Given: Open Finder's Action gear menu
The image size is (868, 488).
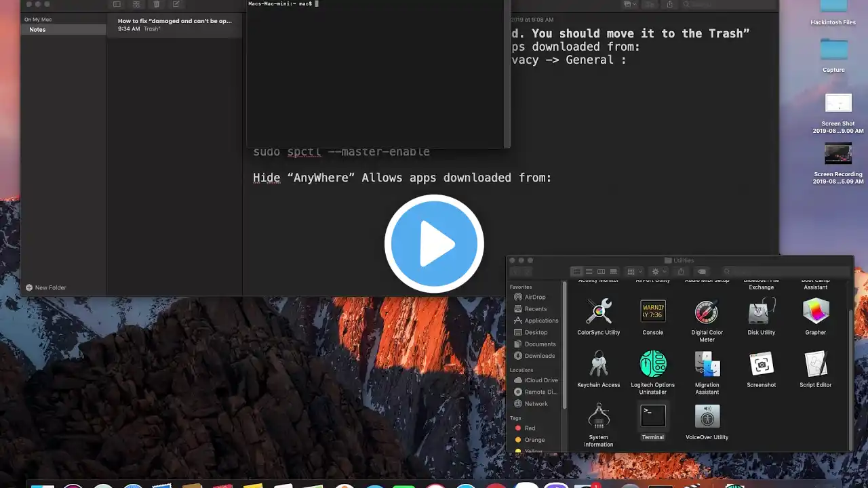Looking at the screenshot, I should click(658, 272).
